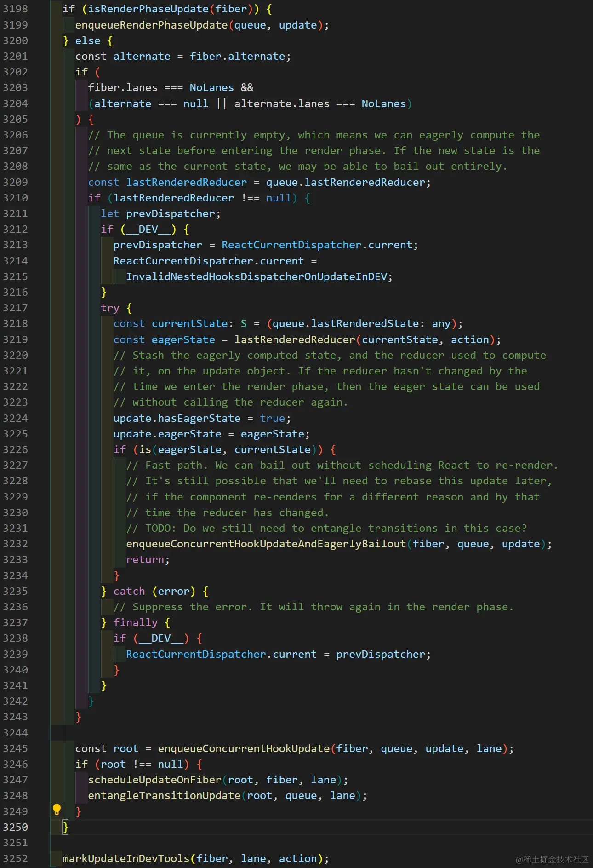
Task: Click line number 3245 in gutter
Action: tap(15, 748)
